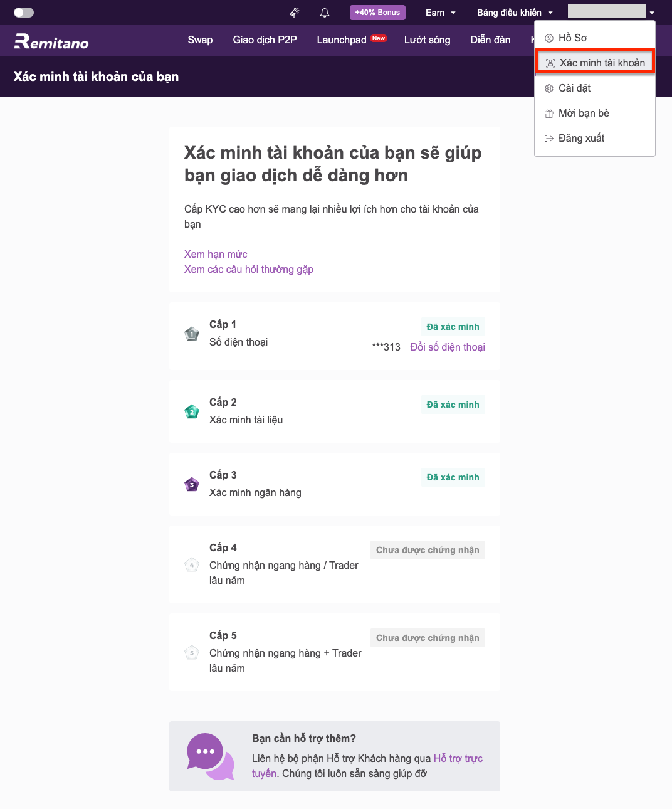Open the Bảng điều khiển dropdown

515,13
